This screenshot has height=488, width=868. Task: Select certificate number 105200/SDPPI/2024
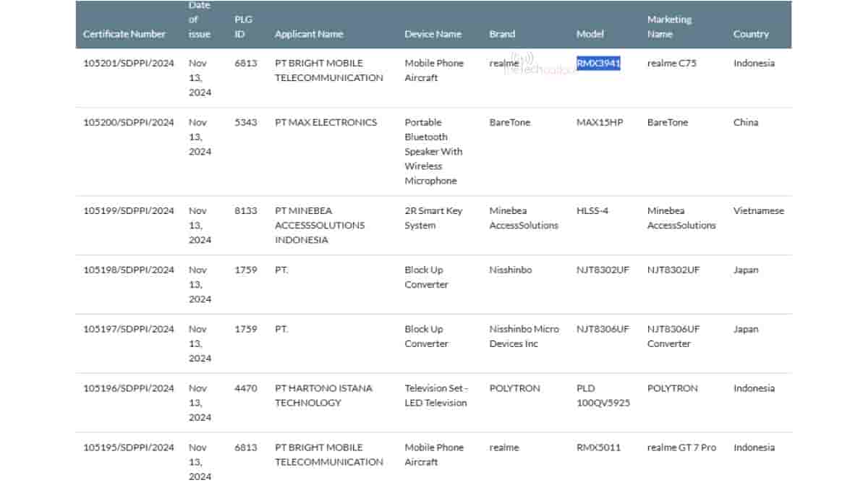tap(129, 122)
